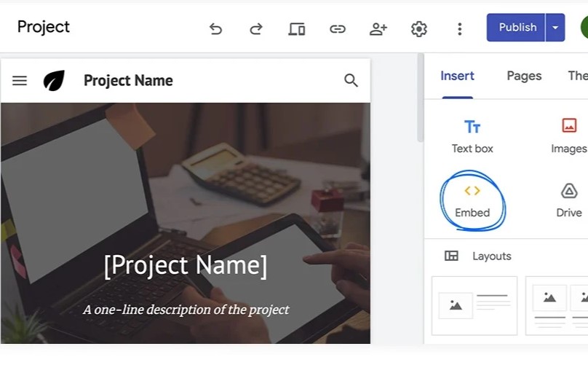Click the Redo arrow icon
The width and height of the screenshot is (588, 365).
click(255, 28)
